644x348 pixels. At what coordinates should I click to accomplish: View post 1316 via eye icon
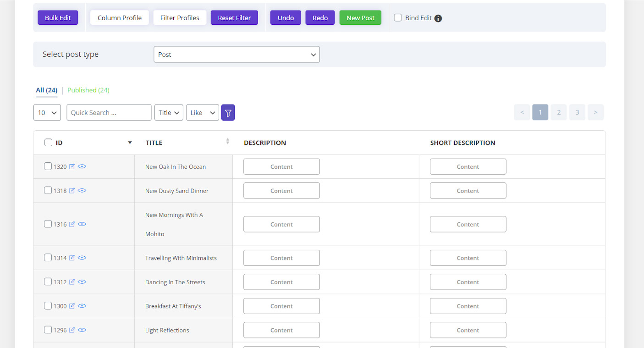click(82, 224)
